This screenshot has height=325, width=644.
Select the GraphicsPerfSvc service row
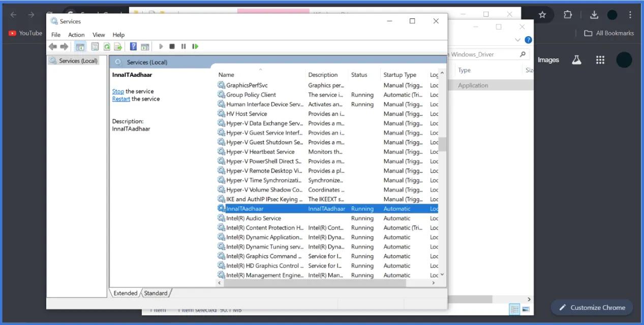tap(327, 85)
